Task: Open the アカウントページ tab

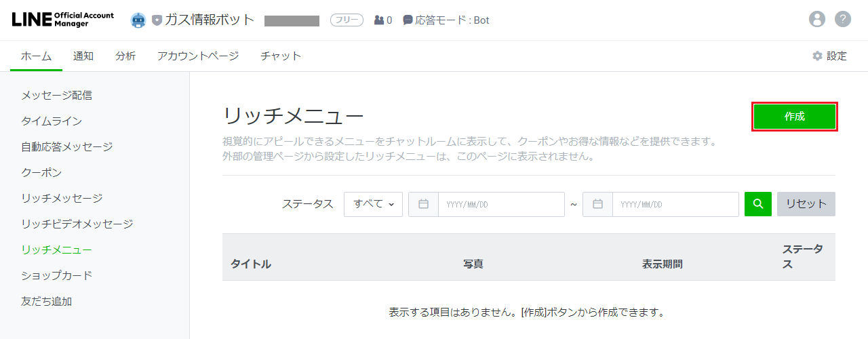Action: [x=198, y=56]
